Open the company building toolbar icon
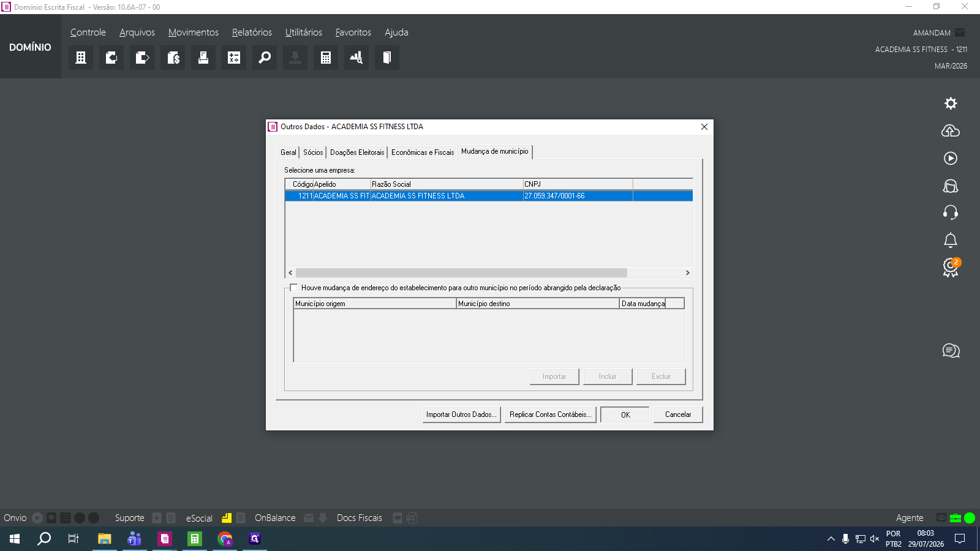Viewport: 980px width, 551px height. coord(81,58)
